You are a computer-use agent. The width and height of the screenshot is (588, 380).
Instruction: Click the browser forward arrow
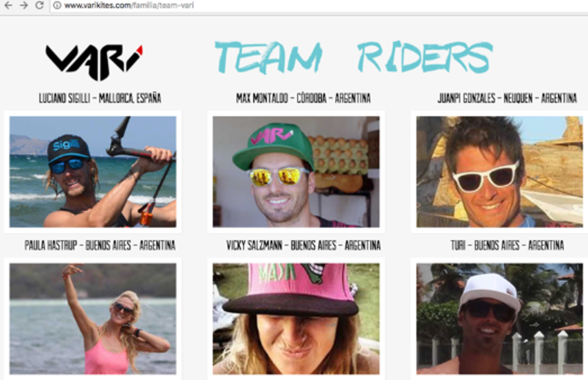coord(24,5)
